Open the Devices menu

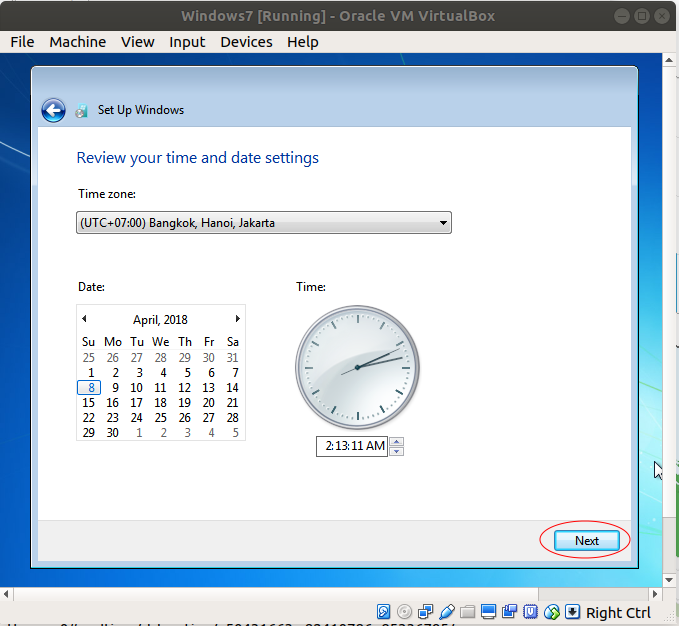(246, 42)
